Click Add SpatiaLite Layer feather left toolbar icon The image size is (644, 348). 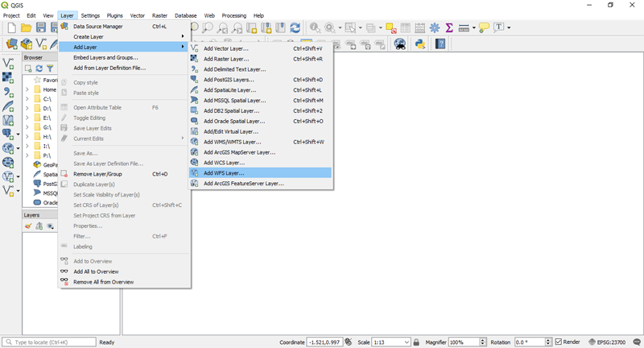[x=8, y=106]
